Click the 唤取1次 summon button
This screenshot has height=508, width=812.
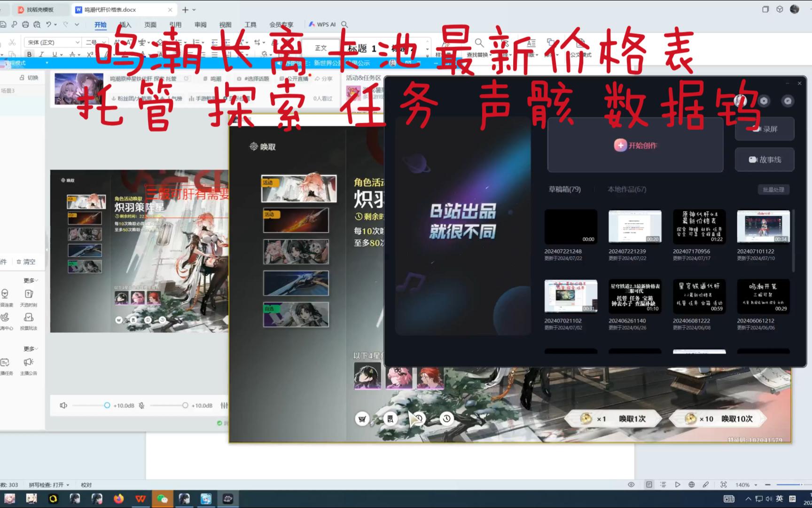[614, 419]
